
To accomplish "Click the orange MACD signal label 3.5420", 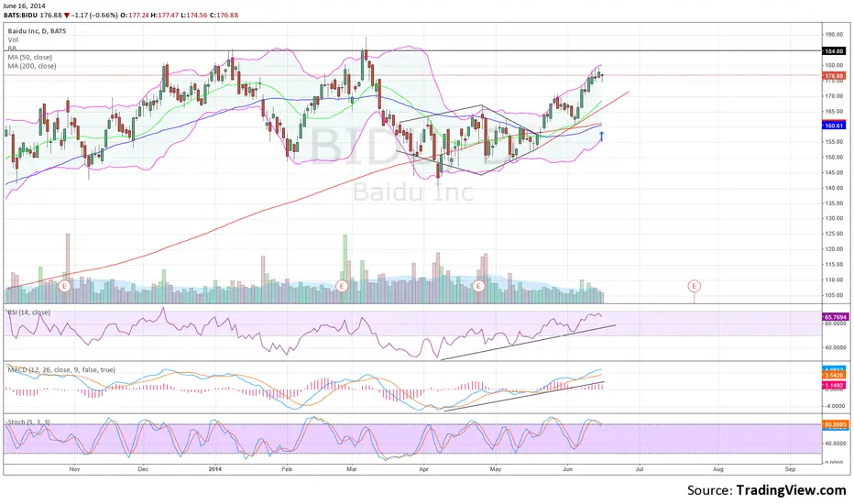I will 834,376.
